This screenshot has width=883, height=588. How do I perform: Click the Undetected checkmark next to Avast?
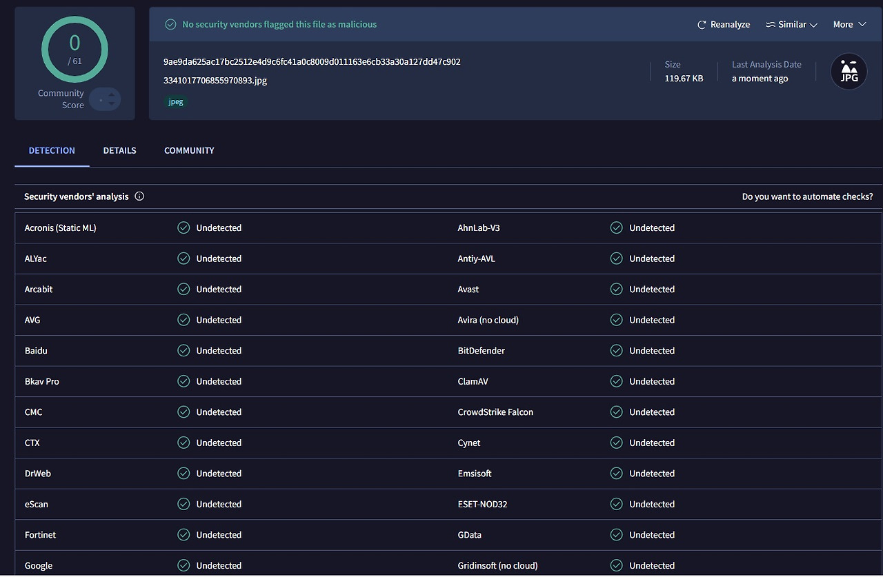pyautogui.click(x=616, y=289)
